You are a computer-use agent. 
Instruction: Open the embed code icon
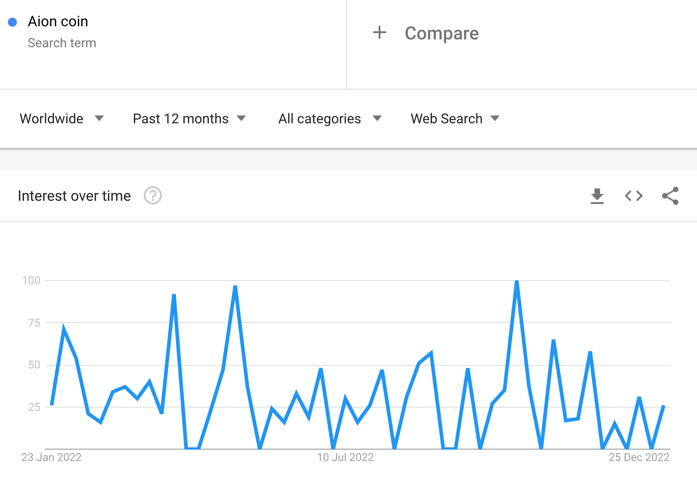click(633, 196)
